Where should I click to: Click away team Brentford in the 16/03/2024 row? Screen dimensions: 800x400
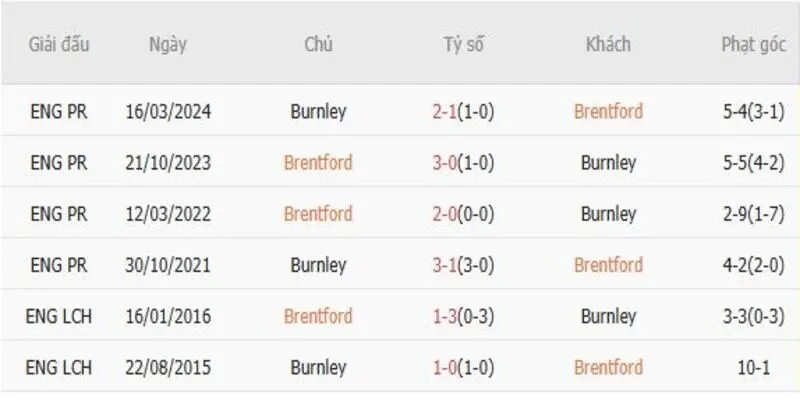pyautogui.click(x=608, y=112)
